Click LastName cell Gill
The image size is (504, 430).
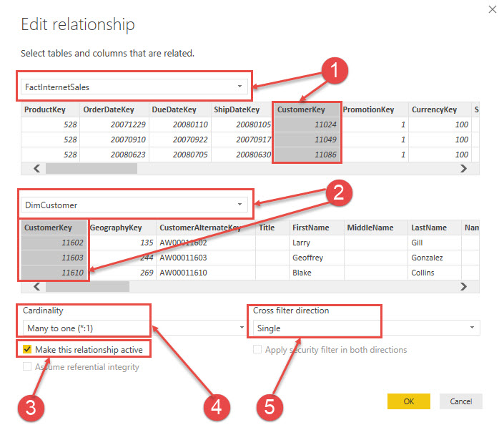point(417,243)
